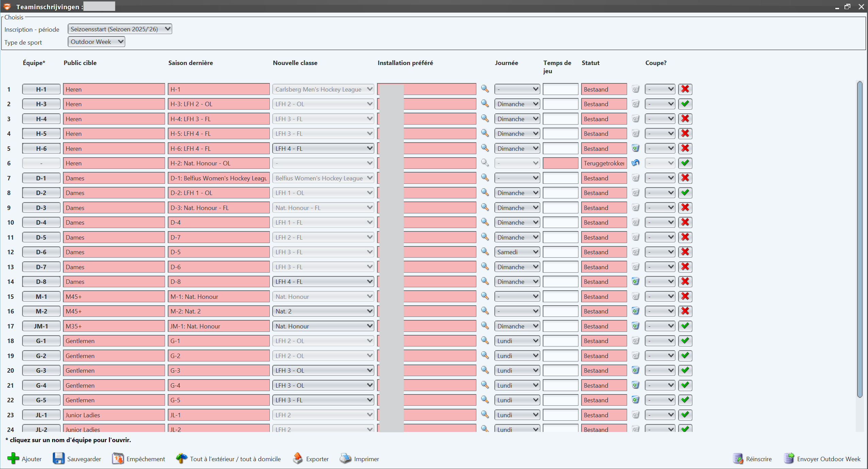The image size is (868, 469).
Task: Click the trash bin icon in the G-3 row
Action: click(x=635, y=370)
